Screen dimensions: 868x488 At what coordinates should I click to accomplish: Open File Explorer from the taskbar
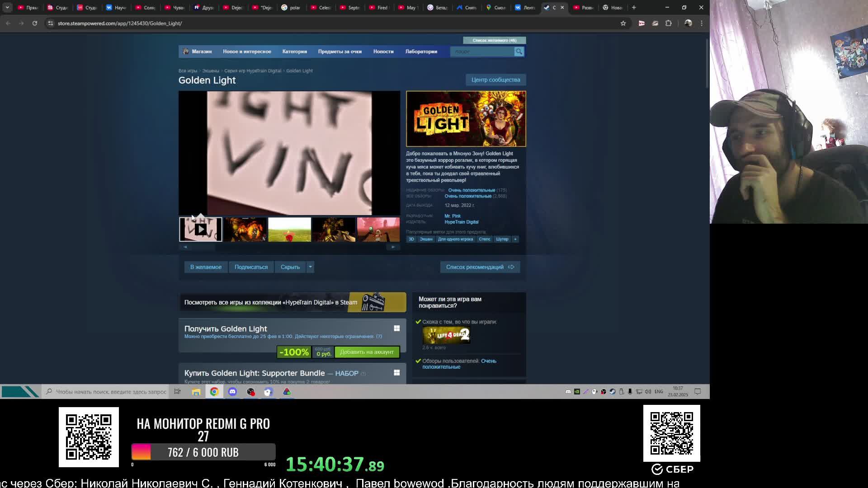point(196,392)
